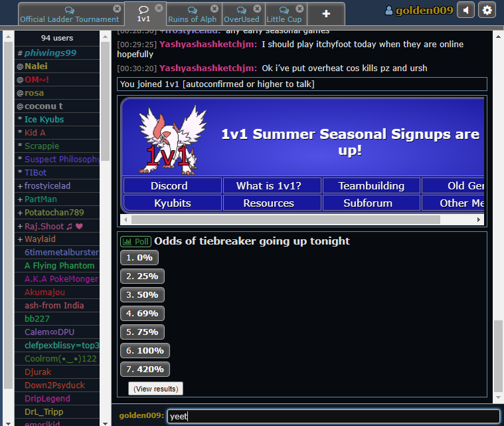Screen dimensions: 504x426
Task: Open user DripLegend in the list
Action: [x=57, y=398]
